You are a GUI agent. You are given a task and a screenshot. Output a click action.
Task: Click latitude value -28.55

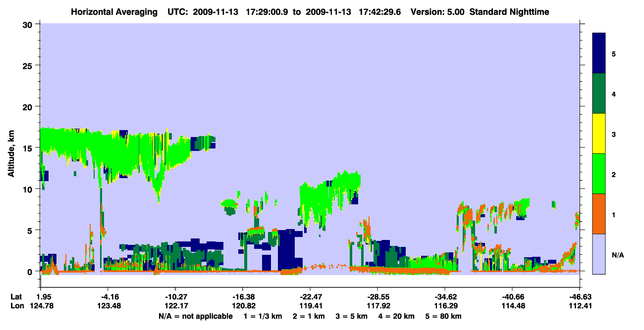tap(377, 297)
